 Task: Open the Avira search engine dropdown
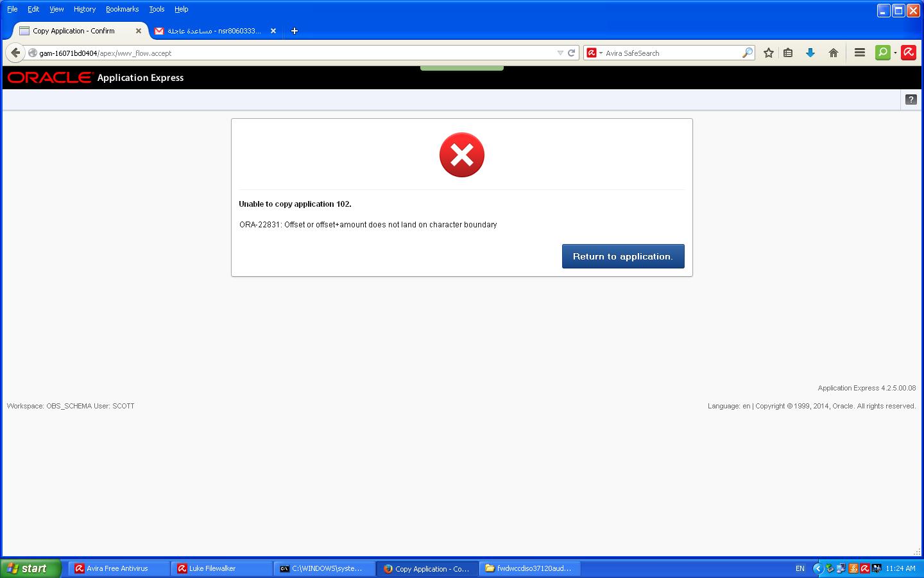(595, 53)
